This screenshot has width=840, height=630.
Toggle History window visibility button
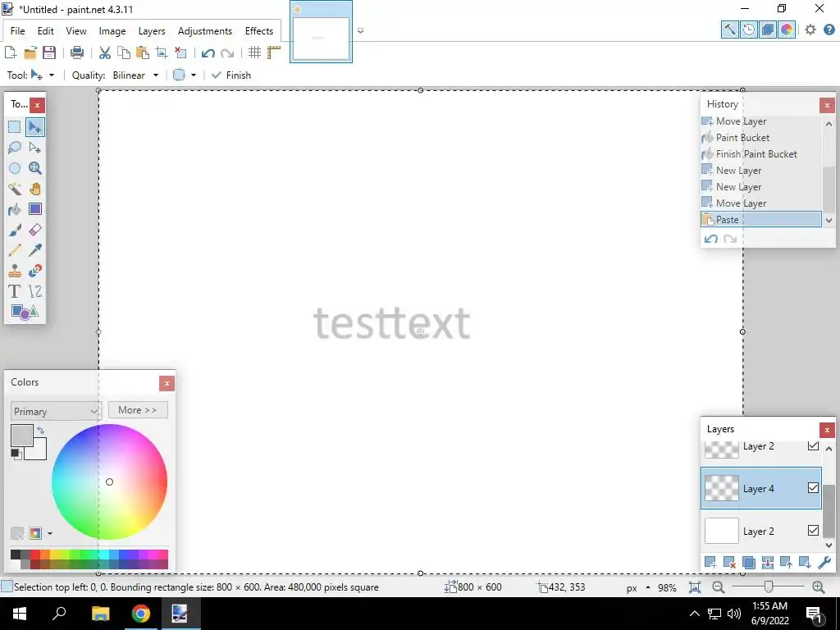[x=748, y=30]
